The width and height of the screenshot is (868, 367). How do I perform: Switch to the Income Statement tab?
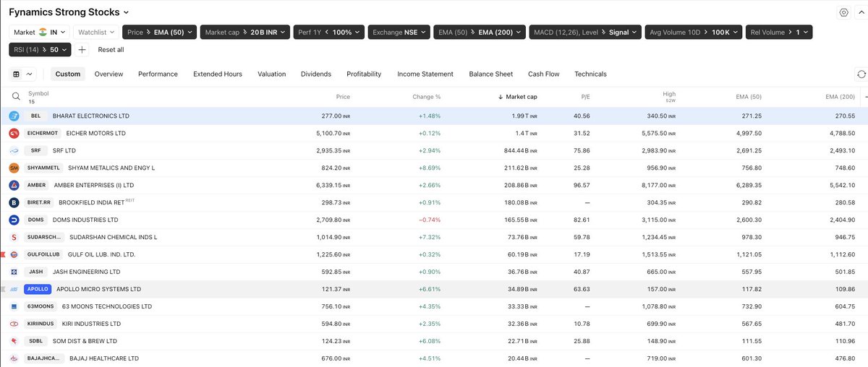click(x=425, y=74)
